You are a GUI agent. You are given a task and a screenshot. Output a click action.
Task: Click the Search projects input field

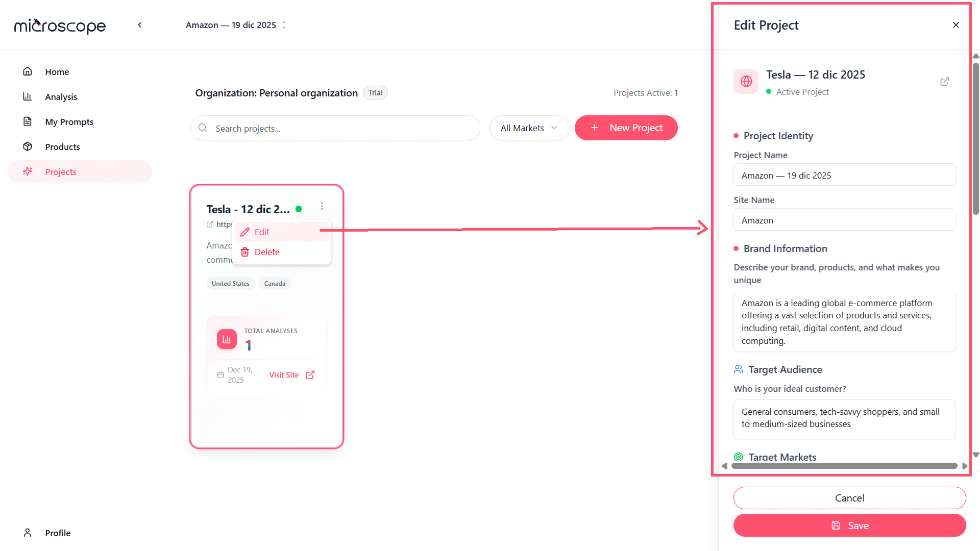[x=335, y=129]
